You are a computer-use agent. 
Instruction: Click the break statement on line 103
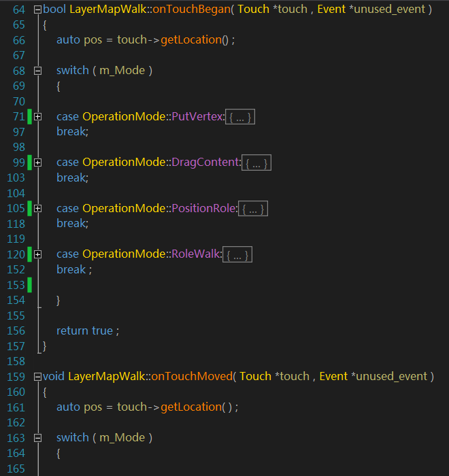pos(72,177)
